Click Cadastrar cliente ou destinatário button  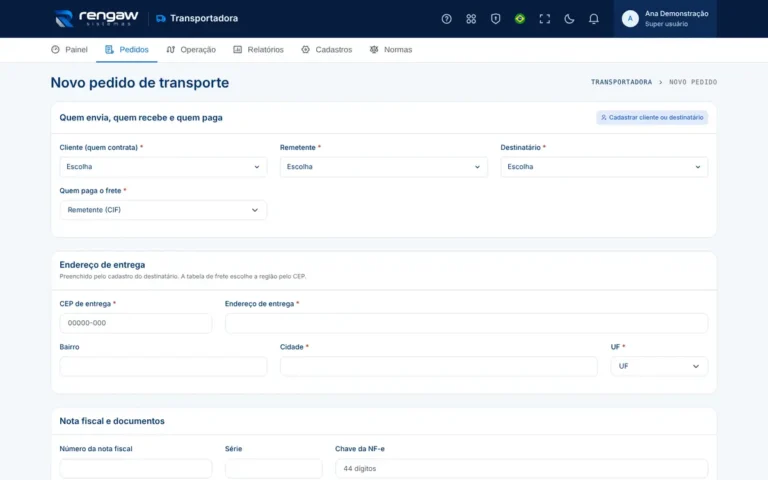point(652,118)
